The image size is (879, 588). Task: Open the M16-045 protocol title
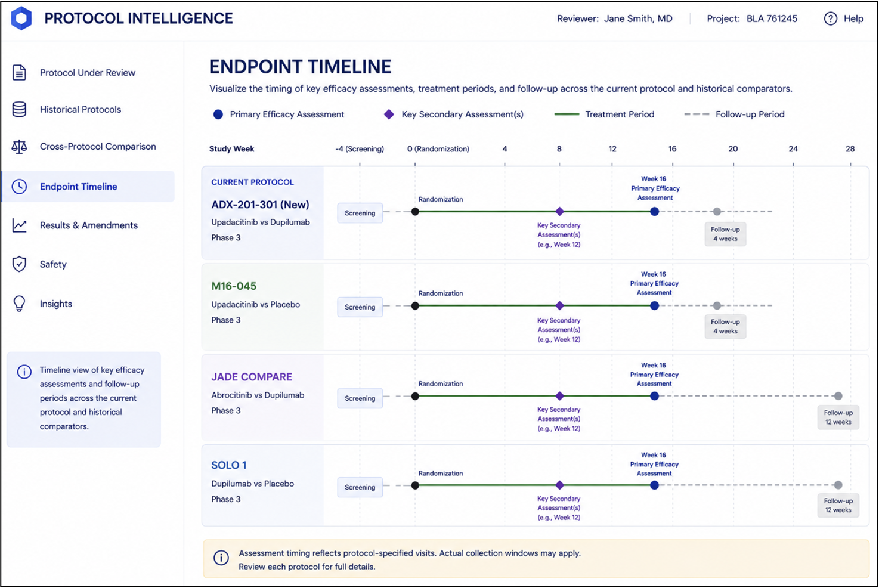click(234, 286)
